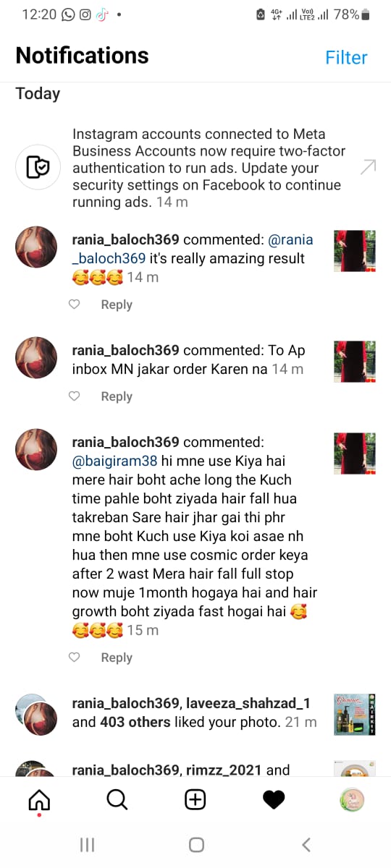Reply to "To Ap inbox MN jakar" comment
Image resolution: width=391 pixels, height=868 pixels.
pos(117,396)
